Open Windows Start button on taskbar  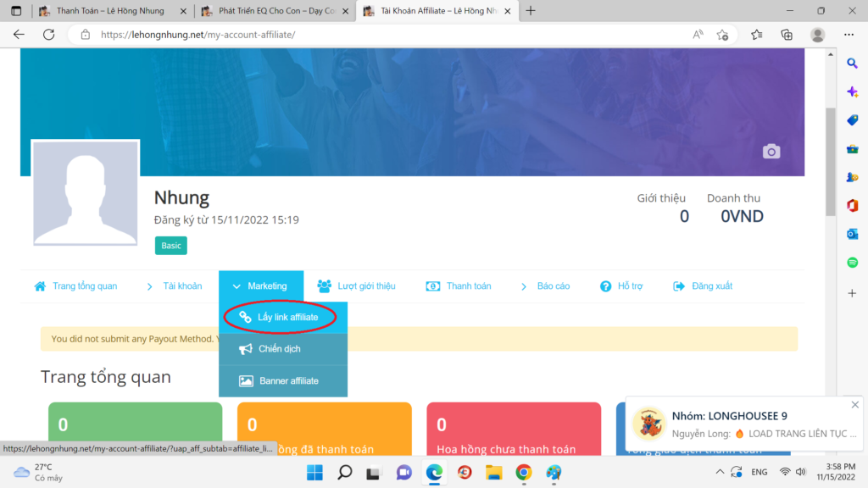click(314, 473)
